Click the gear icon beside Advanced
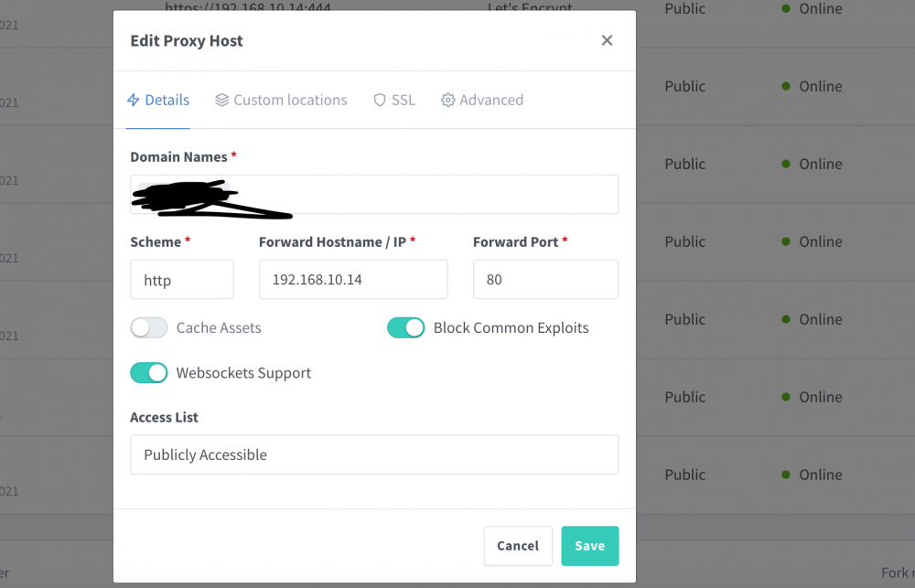The image size is (915, 588). 447,101
